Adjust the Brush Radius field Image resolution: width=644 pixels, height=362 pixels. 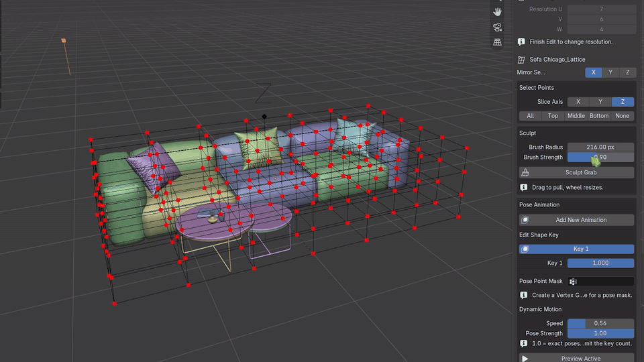tap(600, 147)
